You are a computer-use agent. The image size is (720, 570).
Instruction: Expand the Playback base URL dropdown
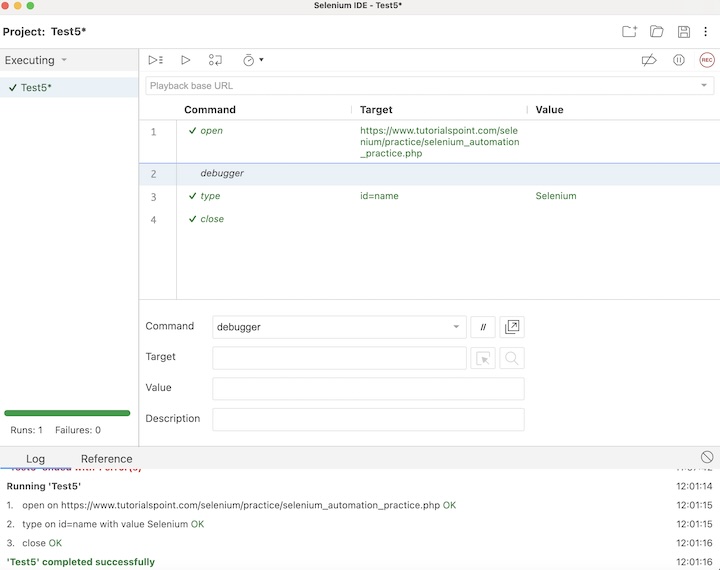point(704,86)
